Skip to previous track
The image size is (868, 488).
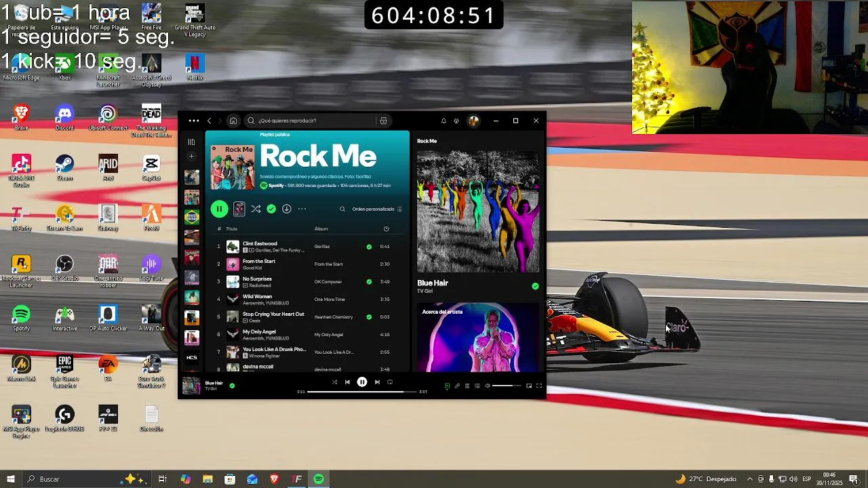pyautogui.click(x=347, y=382)
